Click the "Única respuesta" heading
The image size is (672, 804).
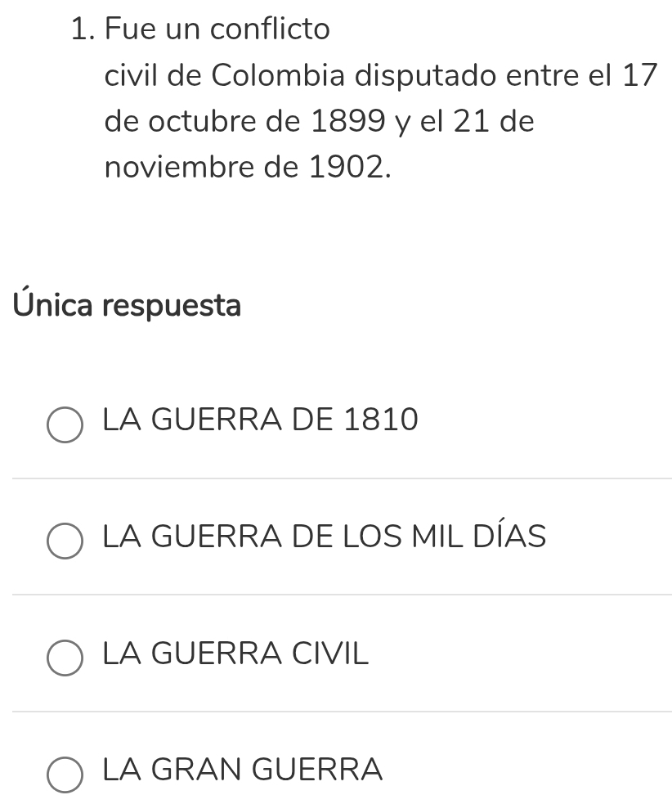pos(128,307)
